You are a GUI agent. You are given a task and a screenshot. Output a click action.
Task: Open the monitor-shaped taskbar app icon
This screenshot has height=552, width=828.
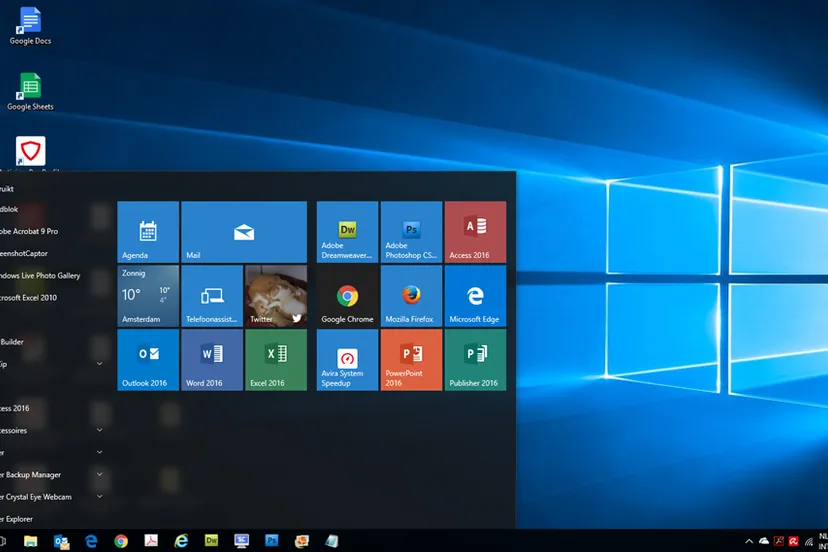[x=241, y=541]
